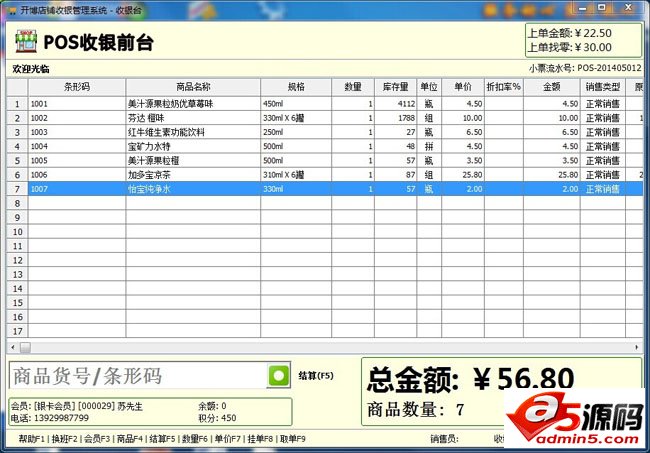
Task: Click the 450ml specification cell
Action: click(x=296, y=104)
